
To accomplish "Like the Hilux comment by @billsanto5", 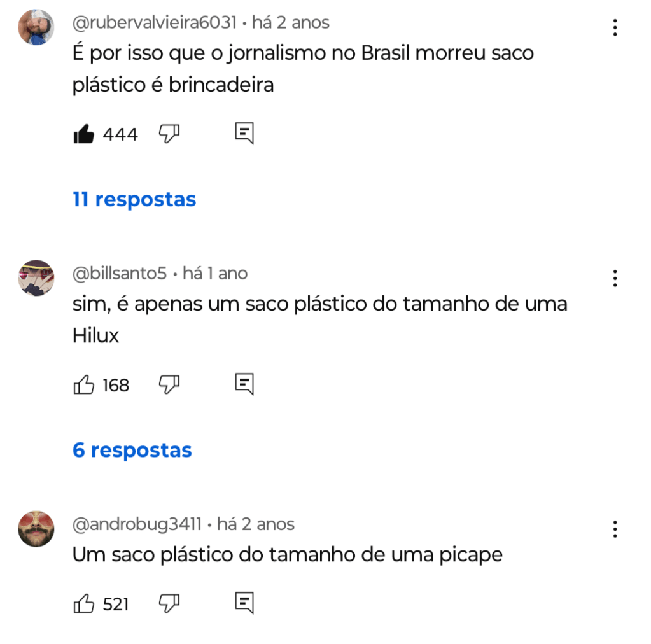I will click(x=84, y=384).
